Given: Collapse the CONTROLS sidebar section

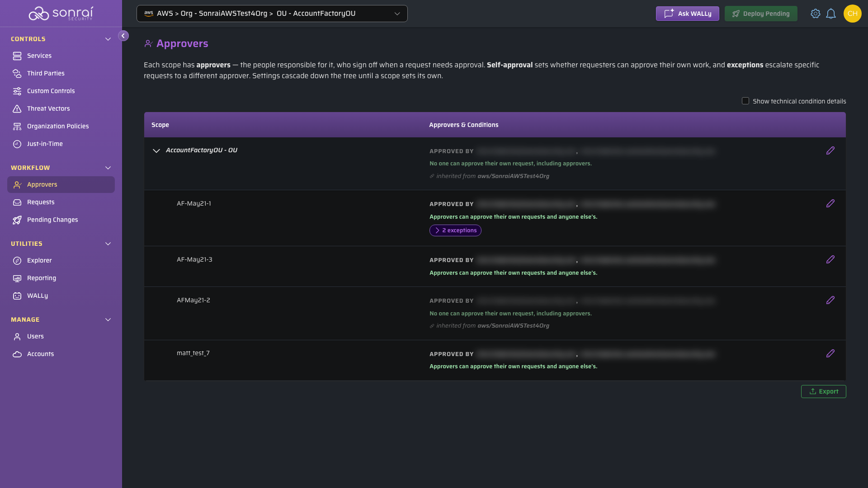Looking at the screenshot, I should (108, 39).
